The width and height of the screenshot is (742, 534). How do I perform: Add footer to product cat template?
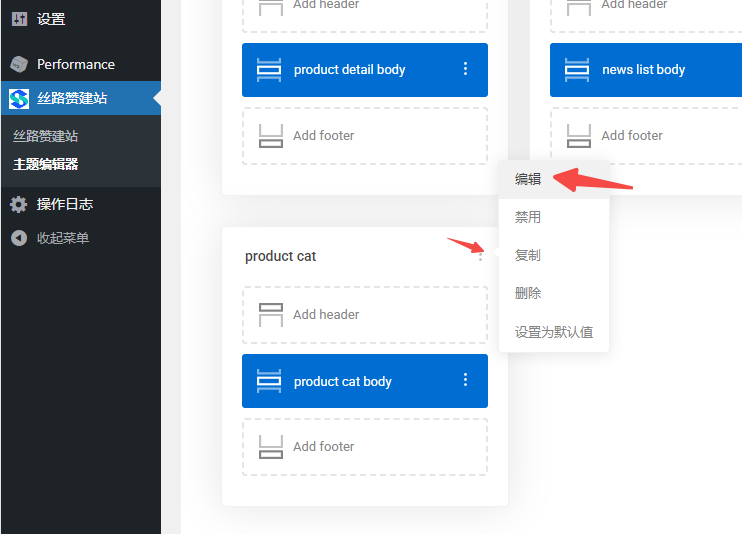pyautogui.click(x=364, y=447)
